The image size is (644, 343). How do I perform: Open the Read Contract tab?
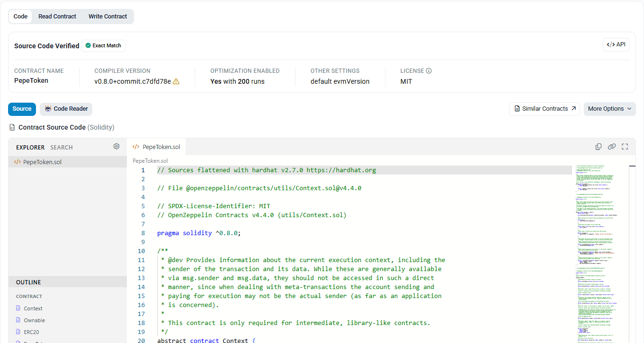[57, 16]
